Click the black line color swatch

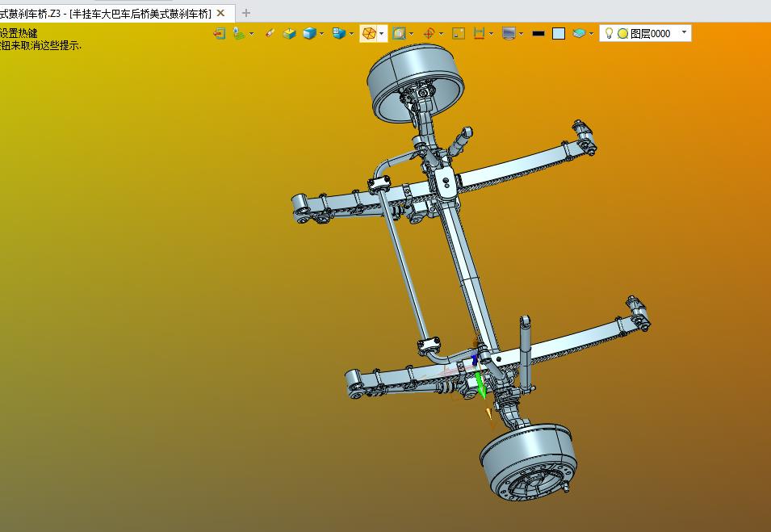(x=538, y=33)
